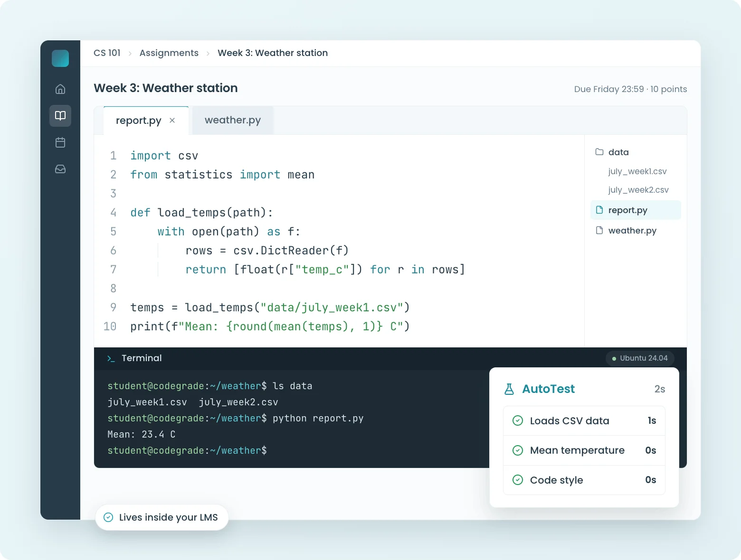Open the calendar icon in the sidebar
Image resolution: width=741 pixels, height=560 pixels.
coord(60,142)
